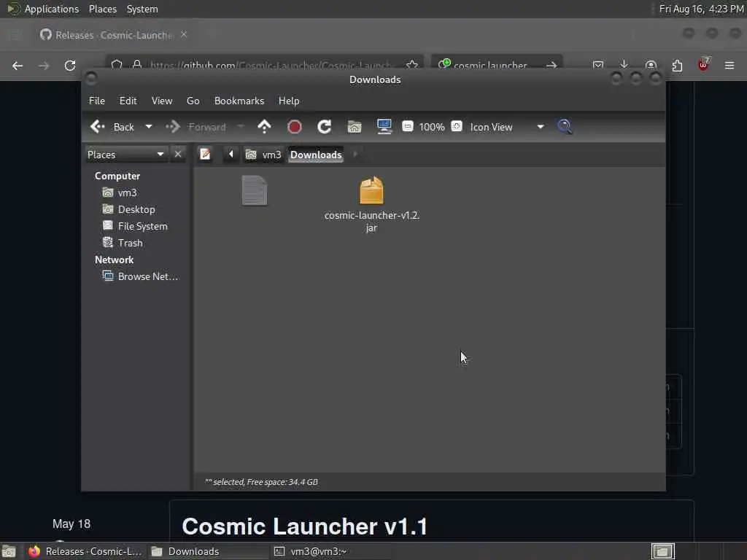Open the Bookmarks menu
Screen dimensions: 747x560
click(239, 101)
